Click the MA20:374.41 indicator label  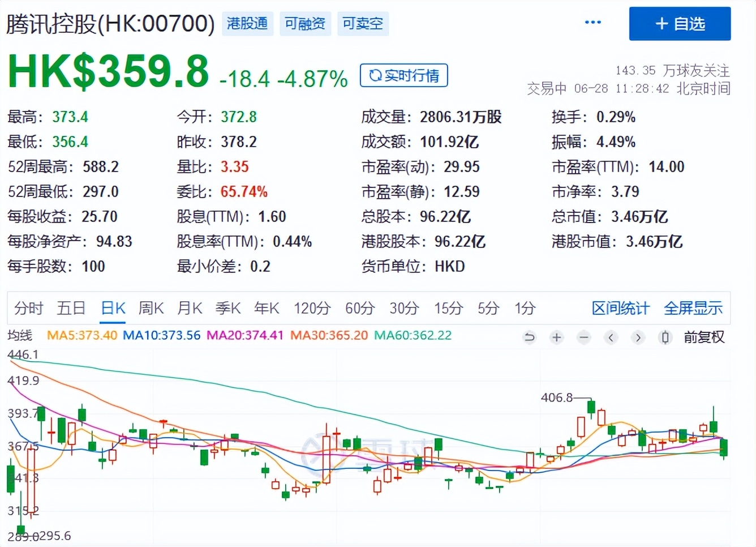pos(245,335)
